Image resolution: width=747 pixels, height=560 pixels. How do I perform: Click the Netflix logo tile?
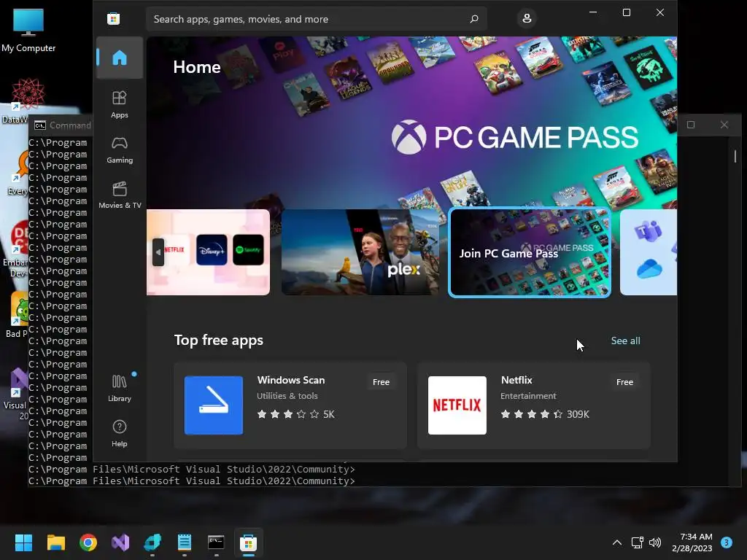click(x=457, y=405)
